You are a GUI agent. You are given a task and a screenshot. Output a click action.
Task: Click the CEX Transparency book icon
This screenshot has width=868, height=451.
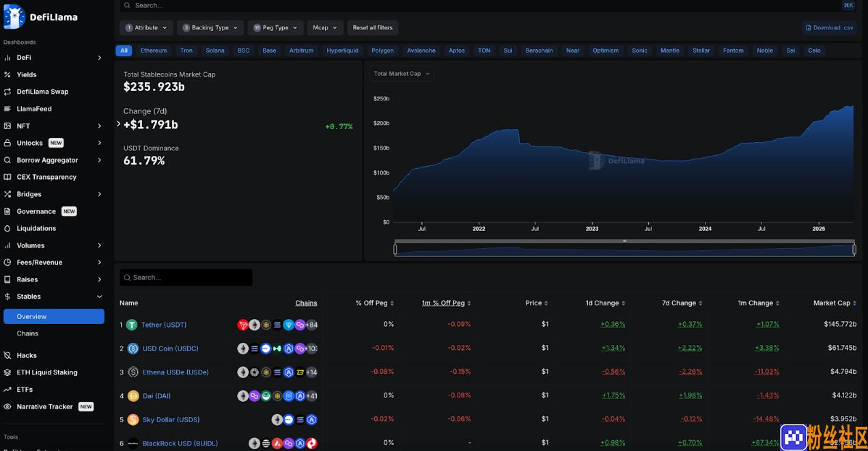pos(8,177)
